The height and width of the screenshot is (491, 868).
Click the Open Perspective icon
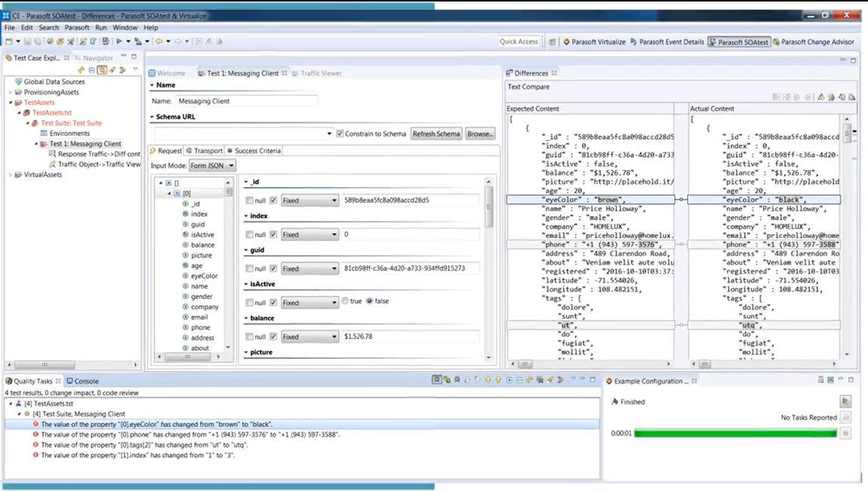click(x=552, y=42)
